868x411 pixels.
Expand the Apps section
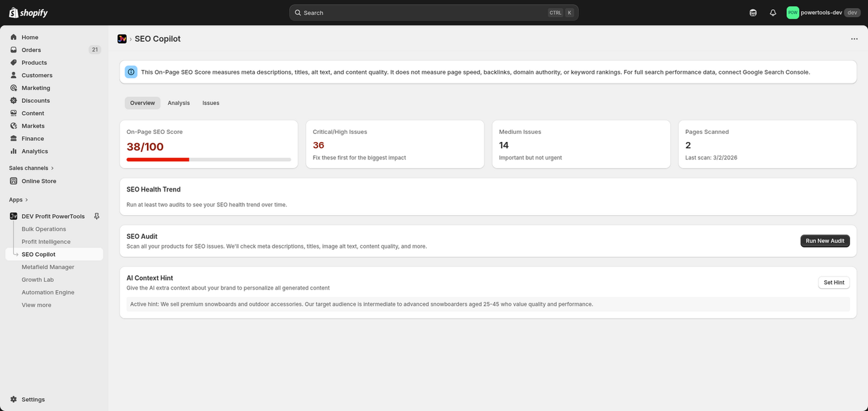coord(19,200)
